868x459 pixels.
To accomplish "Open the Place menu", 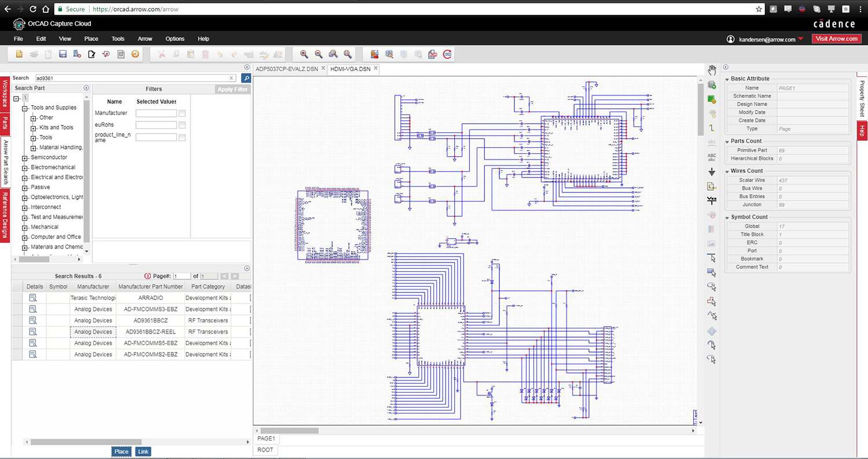I will point(91,39).
